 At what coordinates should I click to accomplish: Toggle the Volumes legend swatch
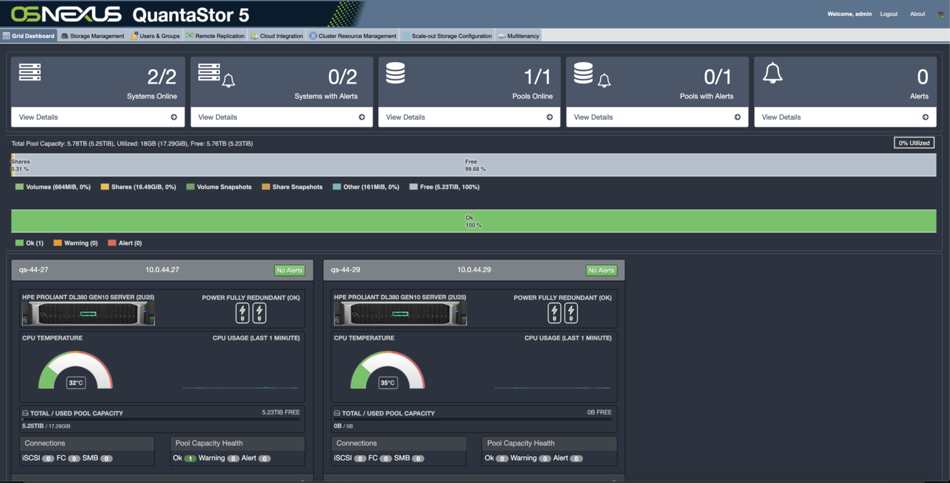[19, 187]
